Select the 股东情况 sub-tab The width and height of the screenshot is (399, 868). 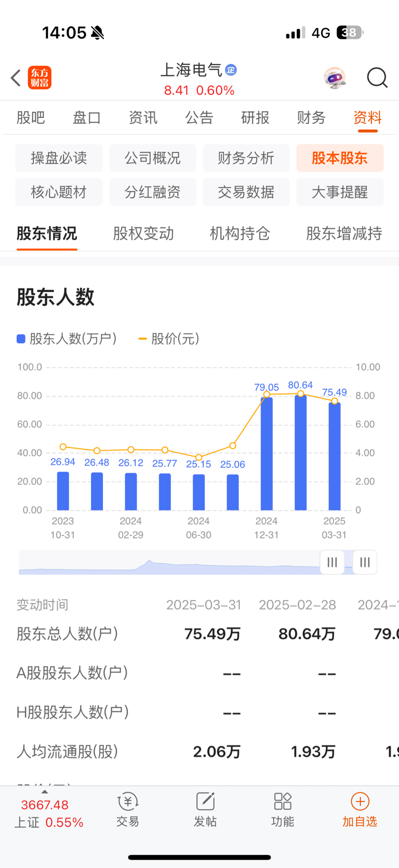pos(47,233)
